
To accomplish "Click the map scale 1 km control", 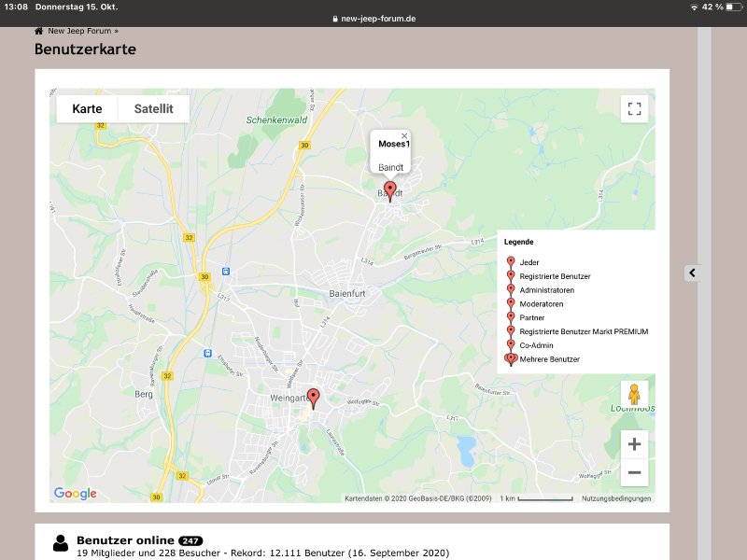I will (x=535, y=498).
